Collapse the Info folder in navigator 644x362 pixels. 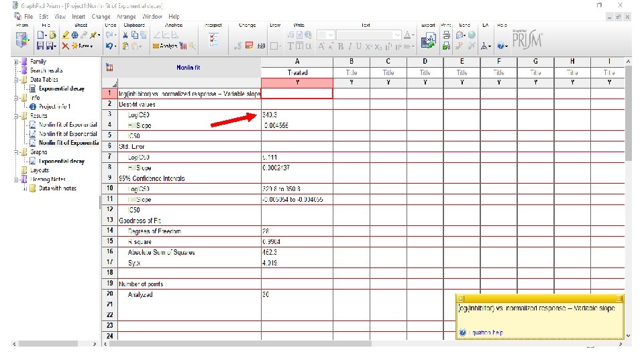(x=15, y=98)
